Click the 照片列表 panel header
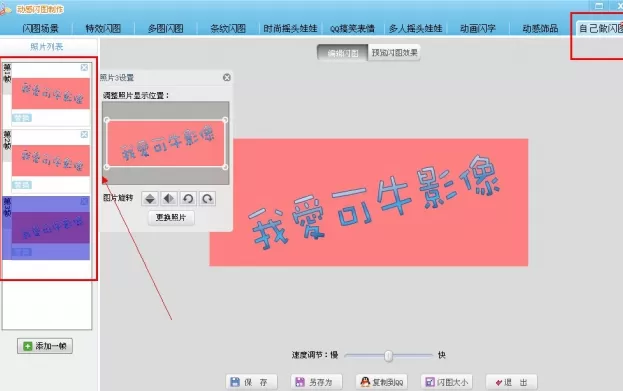This screenshot has height=391, width=623. click(47, 47)
